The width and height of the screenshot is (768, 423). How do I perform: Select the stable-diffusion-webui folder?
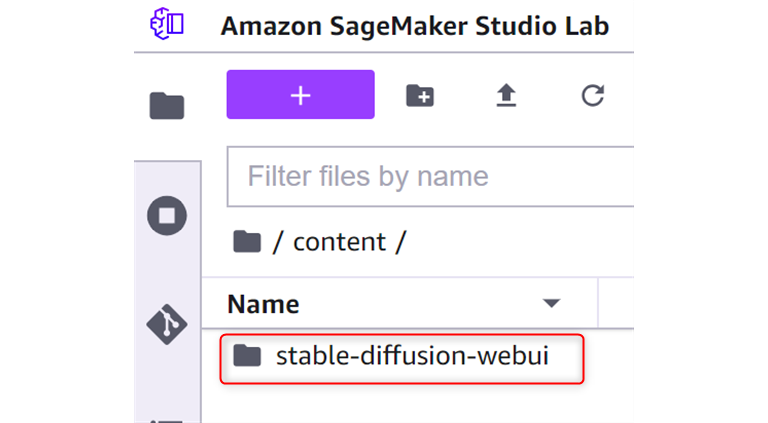[x=412, y=355]
